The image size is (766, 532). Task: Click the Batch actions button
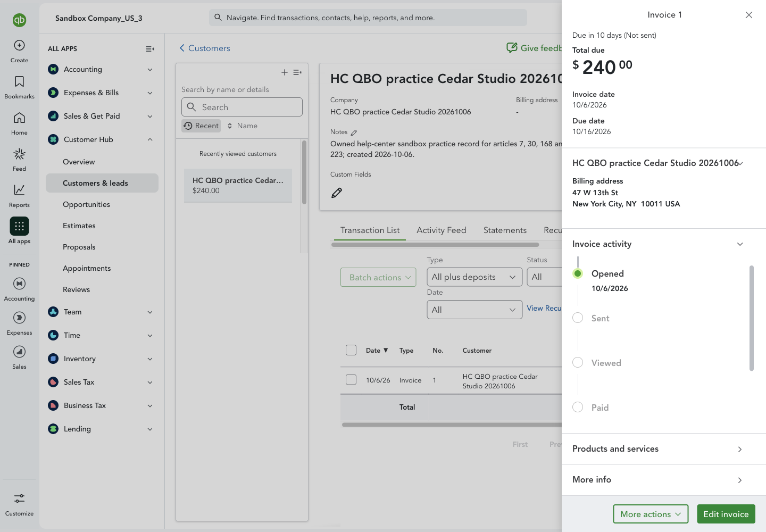[x=378, y=277]
